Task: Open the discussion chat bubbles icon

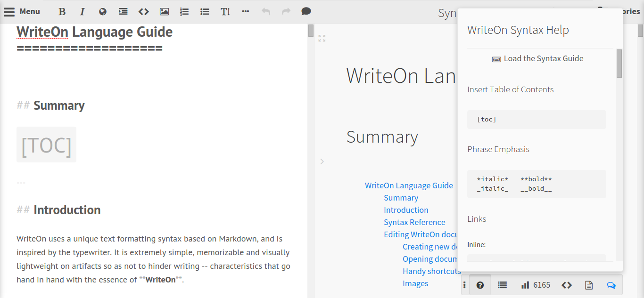Action: pos(611,285)
